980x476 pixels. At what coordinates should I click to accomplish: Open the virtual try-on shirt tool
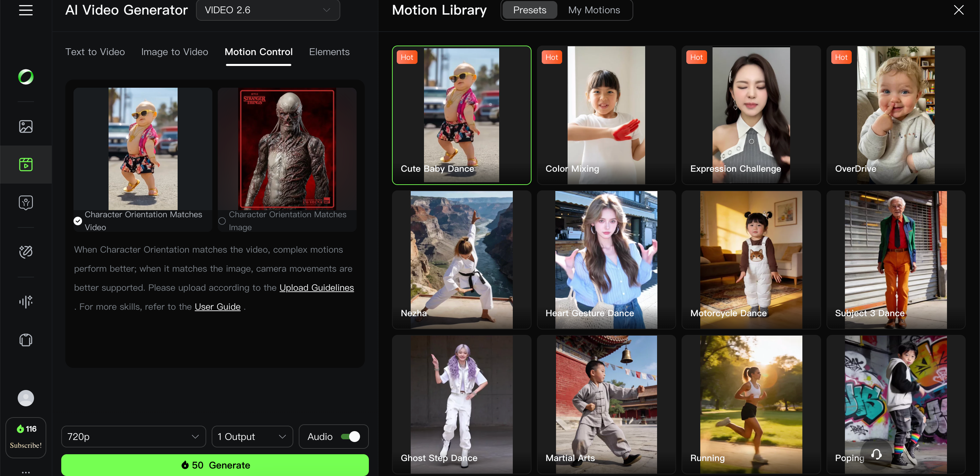(x=26, y=340)
